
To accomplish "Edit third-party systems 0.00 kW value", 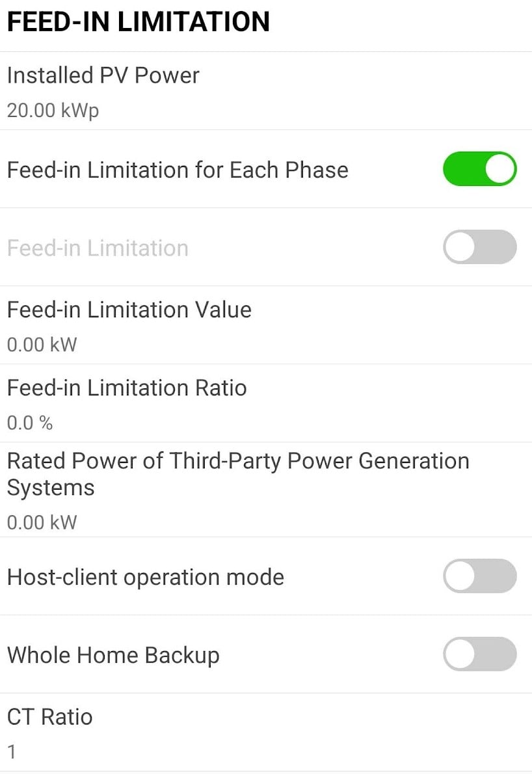I will tap(42, 522).
